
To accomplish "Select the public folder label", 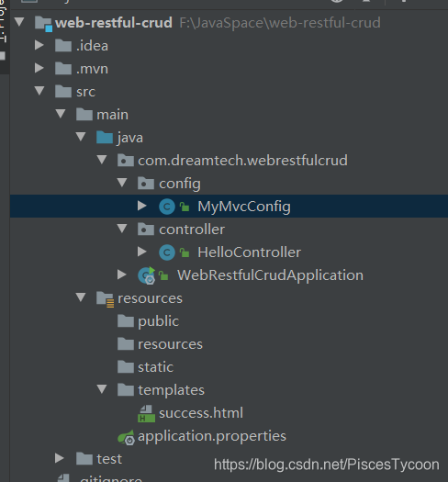I will 158,321.
